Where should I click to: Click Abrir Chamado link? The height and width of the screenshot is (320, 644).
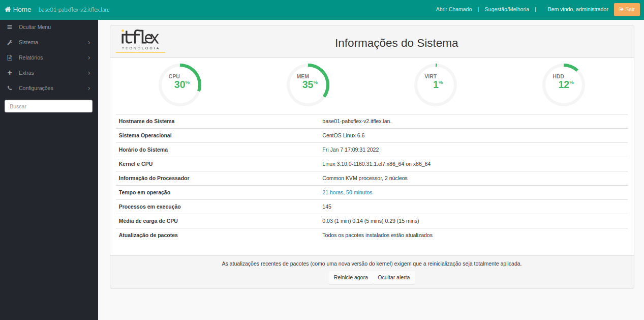click(454, 10)
